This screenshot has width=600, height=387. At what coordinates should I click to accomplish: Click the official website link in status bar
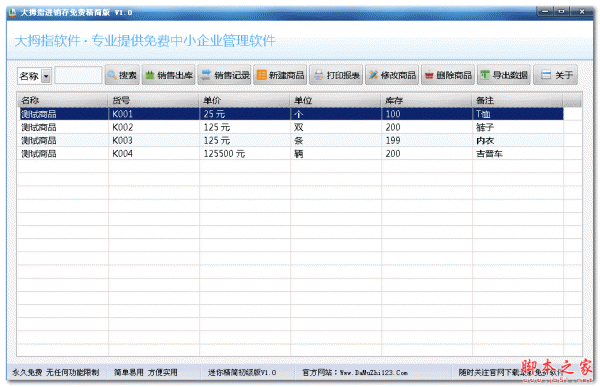[355, 372]
